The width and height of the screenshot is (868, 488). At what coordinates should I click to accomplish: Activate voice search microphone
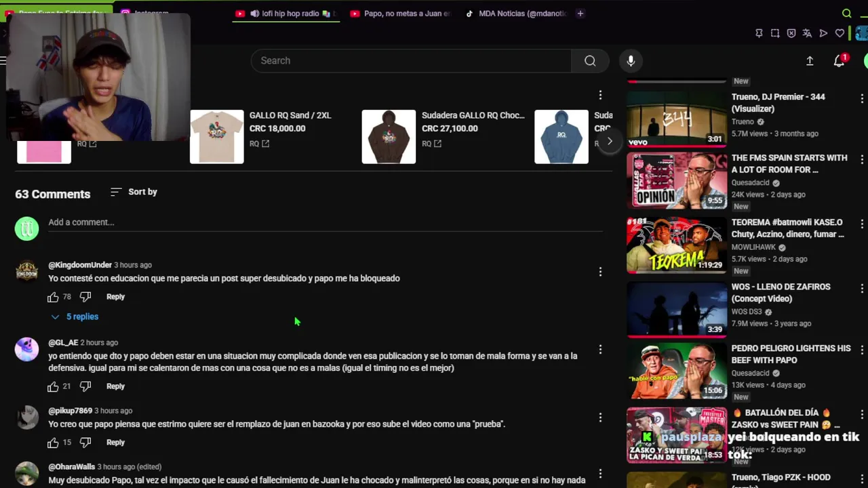(x=631, y=61)
